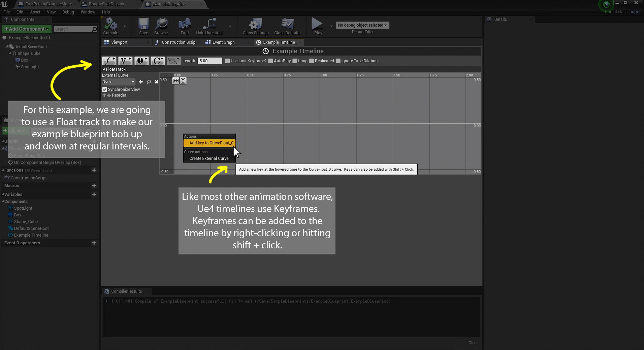
Task: Add an event track to timeline
Action: click(x=141, y=61)
